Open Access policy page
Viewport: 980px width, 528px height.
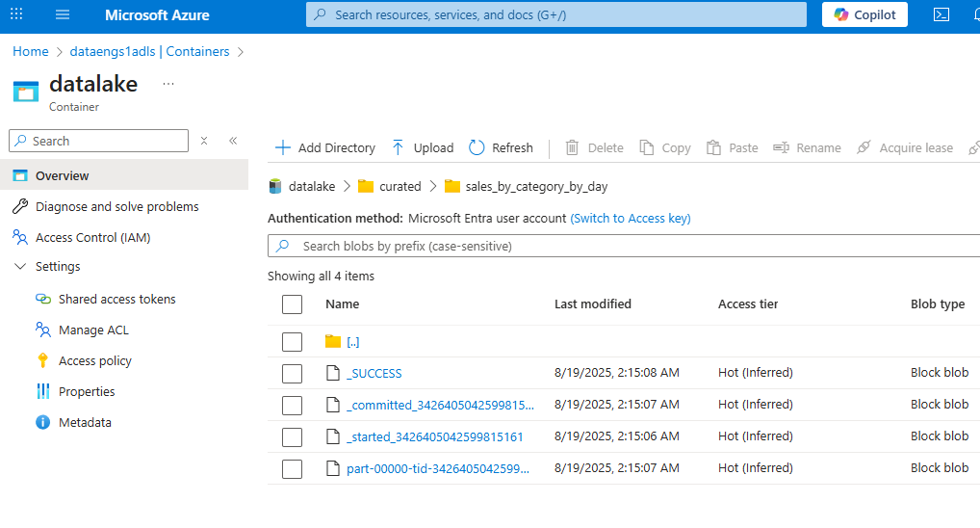[x=95, y=361]
